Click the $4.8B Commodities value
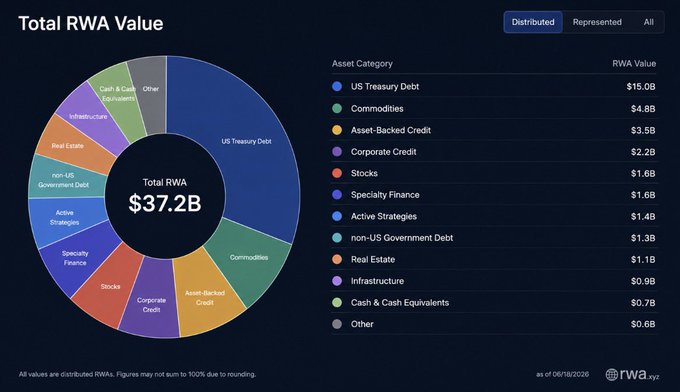The height and width of the screenshot is (392, 680). tap(643, 108)
